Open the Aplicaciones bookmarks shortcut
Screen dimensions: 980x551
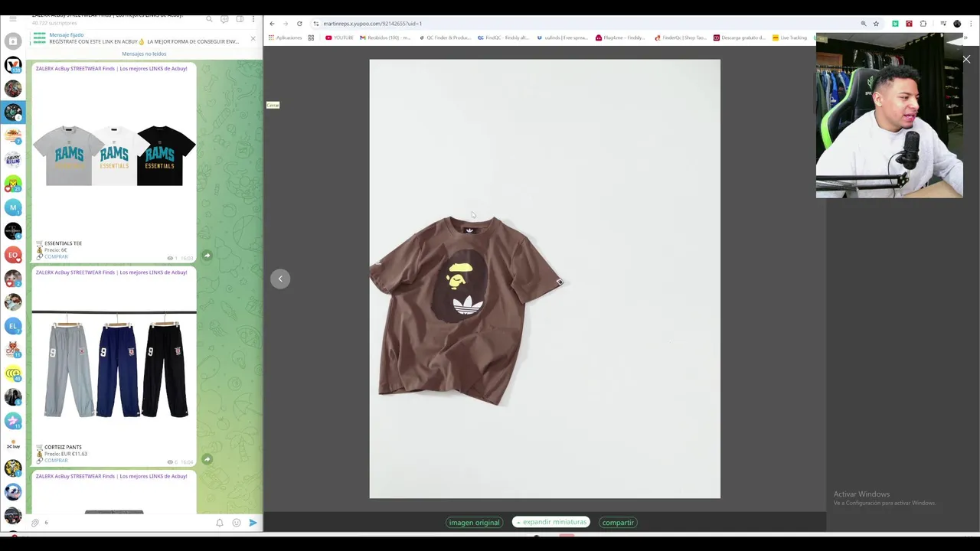285,37
